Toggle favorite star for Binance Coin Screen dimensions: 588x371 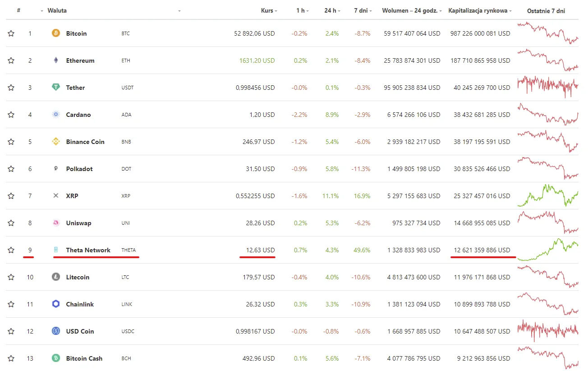click(11, 142)
